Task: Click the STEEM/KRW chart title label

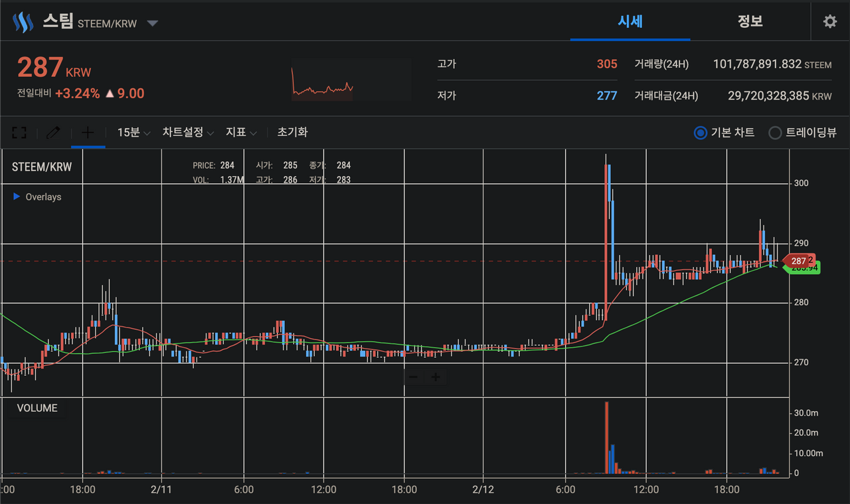Action: (x=42, y=167)
